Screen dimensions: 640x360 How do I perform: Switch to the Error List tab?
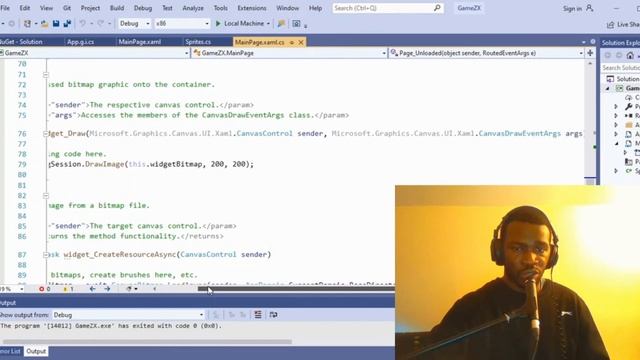pyautogui.click(x=10, y=351)
